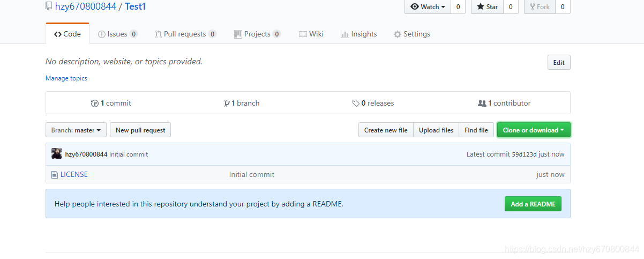Open the 0 releases link
Viewport: 644px width, 259px height.
(x=373, y=103)
